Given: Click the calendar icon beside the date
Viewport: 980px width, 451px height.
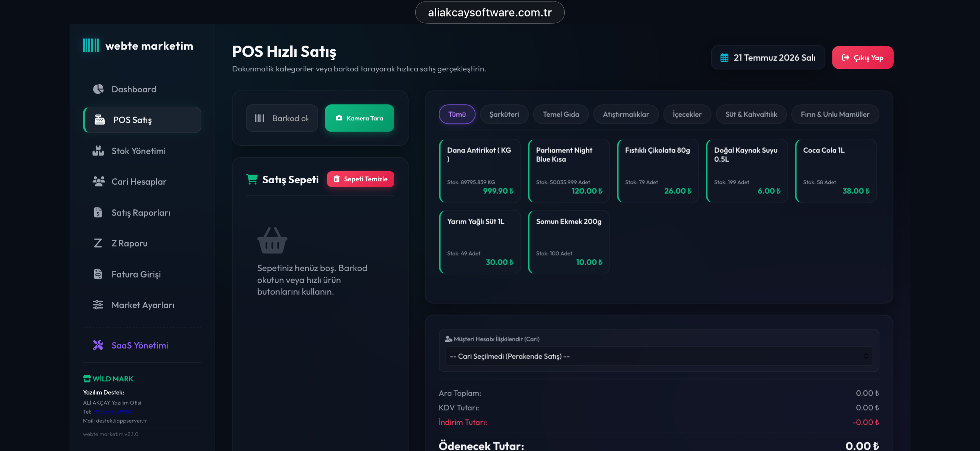Looking at the screenshot, I should (724, 58).
